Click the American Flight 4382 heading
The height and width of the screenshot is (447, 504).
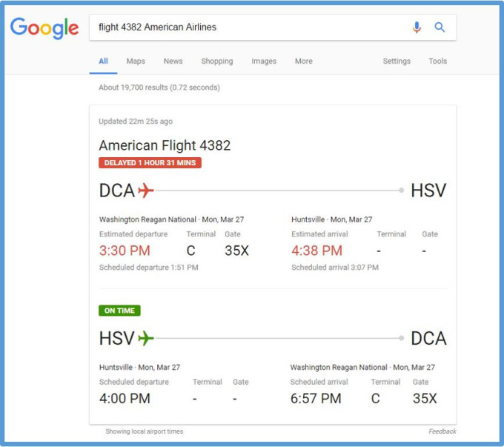tap(165, 145)
